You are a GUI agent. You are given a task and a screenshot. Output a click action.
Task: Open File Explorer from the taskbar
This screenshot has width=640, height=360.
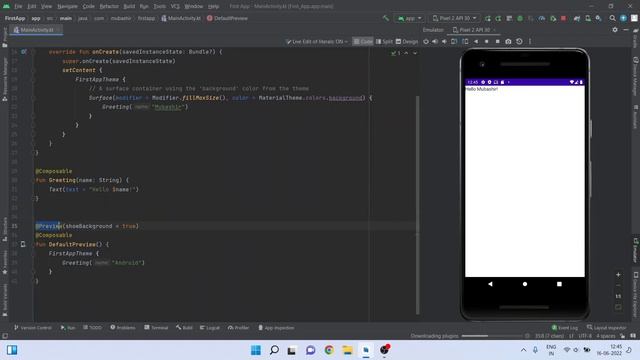coord(347,350)
